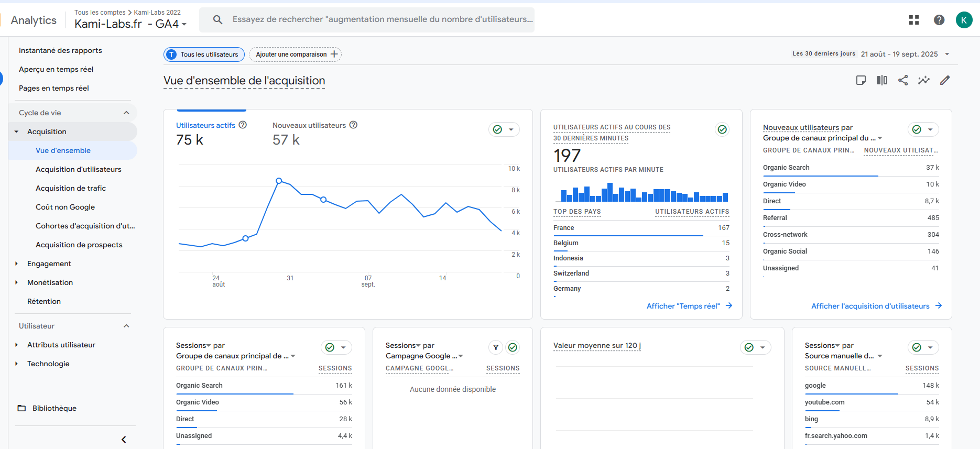Image resolution: width=980 pixels, height=449 pixels.
Task: Expand the Engagement section in sidebar
Action: 49,264
